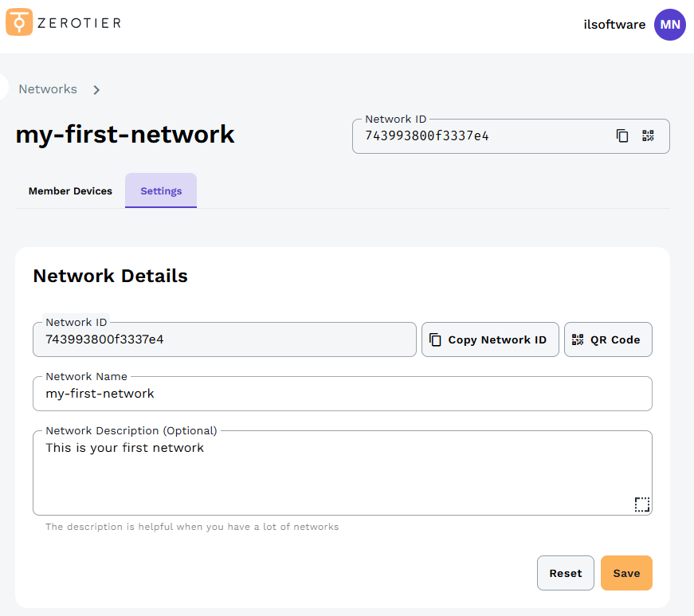Open QR code view from the Network ID field
The height and width of the screenshot is (616, 694).
tap(649, 135)
